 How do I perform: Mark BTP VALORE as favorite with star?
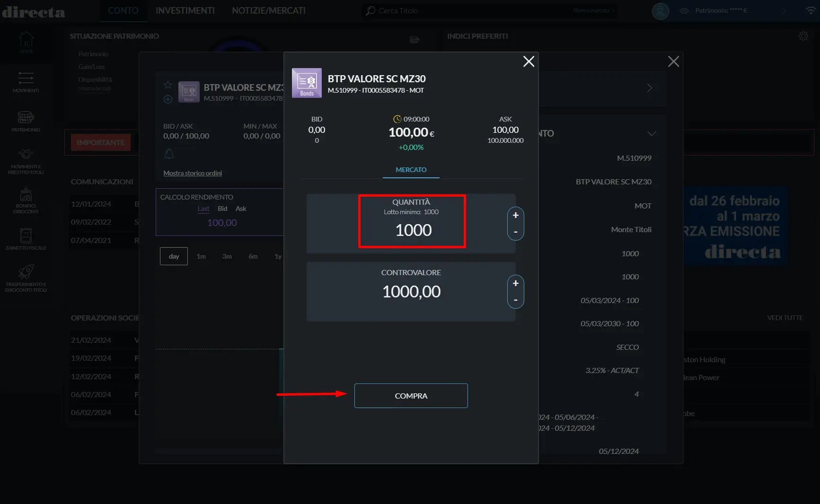pos(168,85)
